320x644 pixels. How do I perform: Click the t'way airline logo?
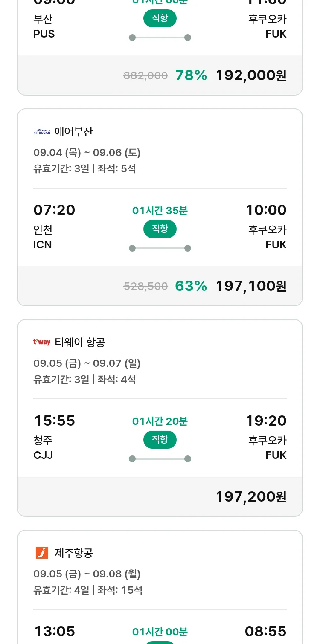click(x=42, y=342)
